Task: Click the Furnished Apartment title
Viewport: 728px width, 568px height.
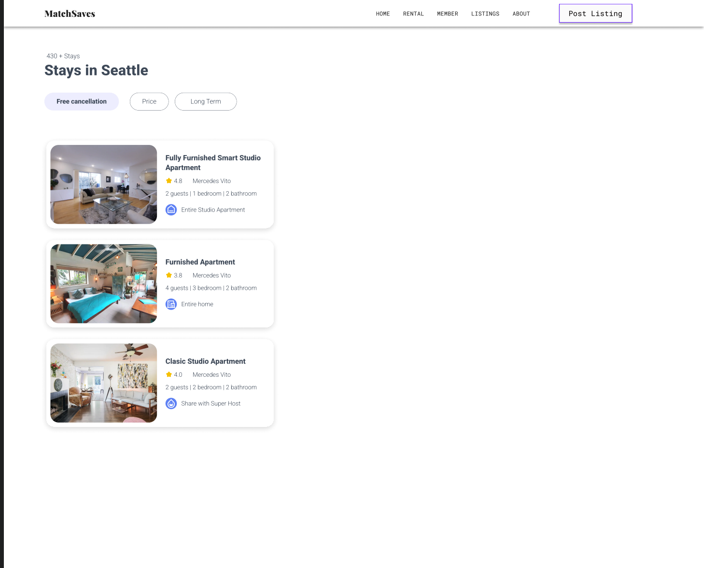Action: [200, 262]
